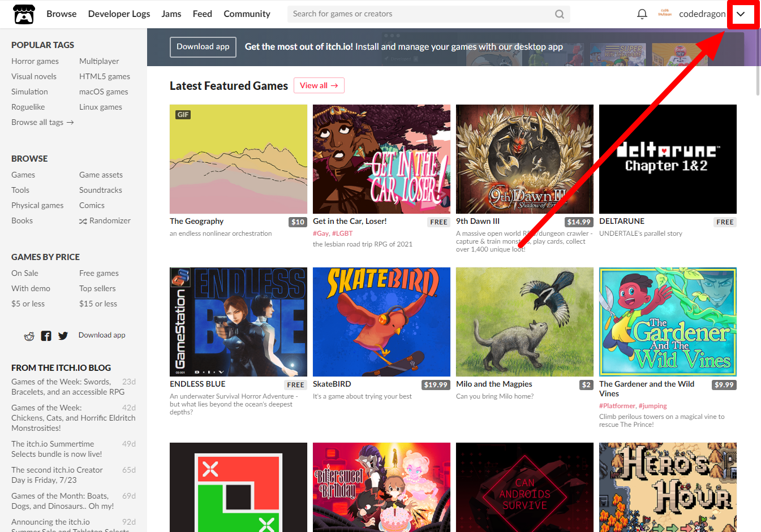This screenshot has height=532, width=761.
Task: Show Free games
Action: tap(99, 273)
